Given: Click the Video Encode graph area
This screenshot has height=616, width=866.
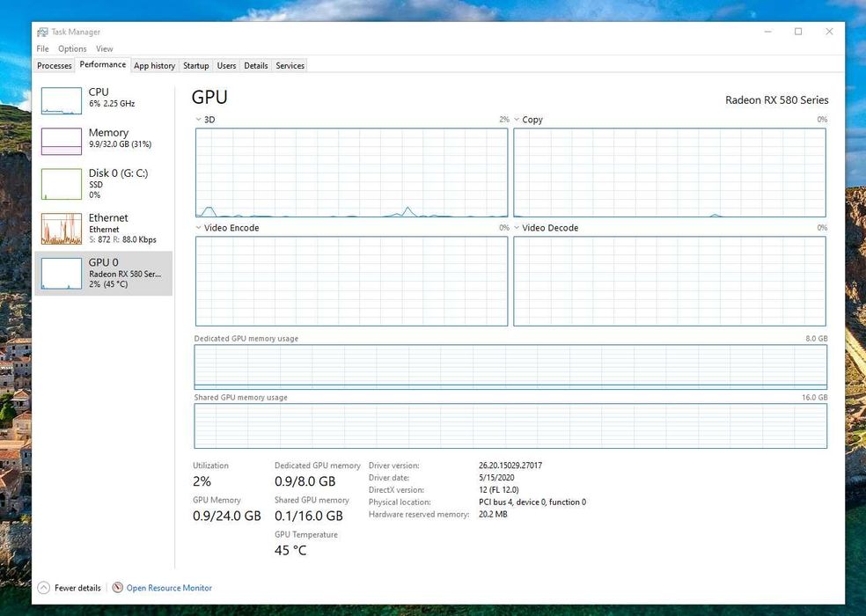Looking at the screenshot, I should click(x=351, y=282).
